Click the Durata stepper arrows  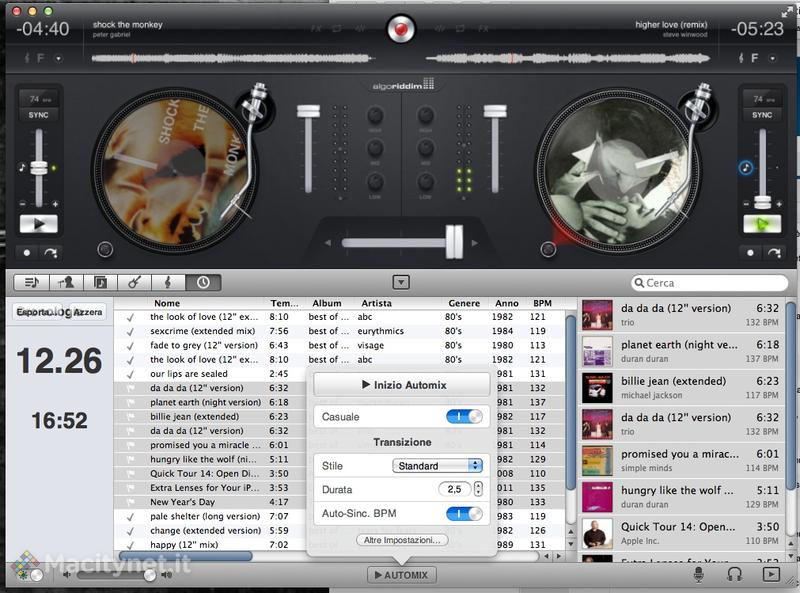point(478,489)
